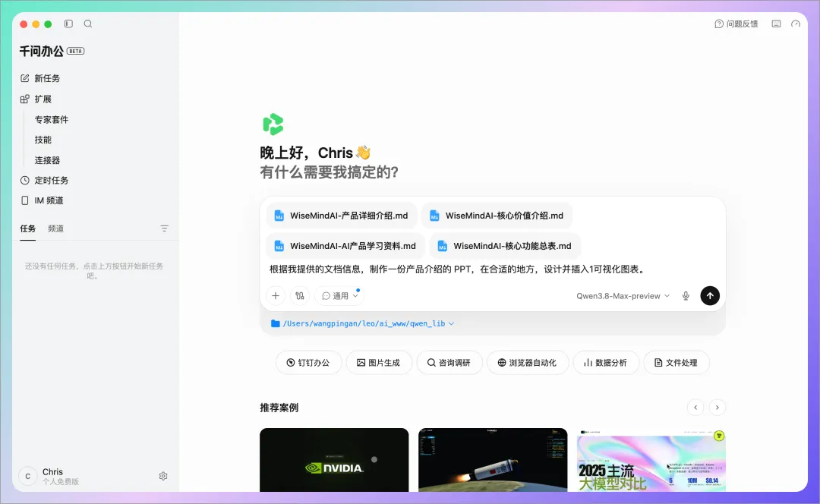Open the search magnifier icon in the sidebar header
The width and height of the screenshot is (820, 504).
click(x=88, y=24)
